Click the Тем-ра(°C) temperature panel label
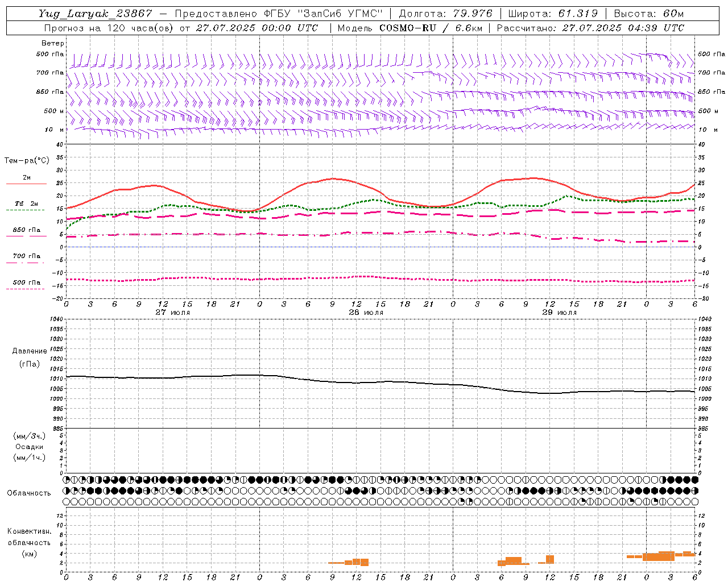The height and width of the screenshot is (582, 728). 27,161
